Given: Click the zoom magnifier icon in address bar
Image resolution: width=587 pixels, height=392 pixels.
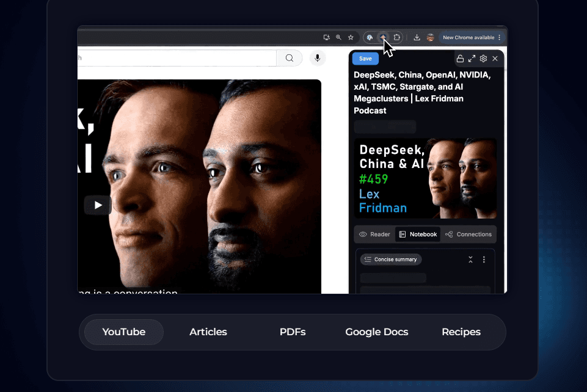Looking at the screenshot, I should coord(338,37).
